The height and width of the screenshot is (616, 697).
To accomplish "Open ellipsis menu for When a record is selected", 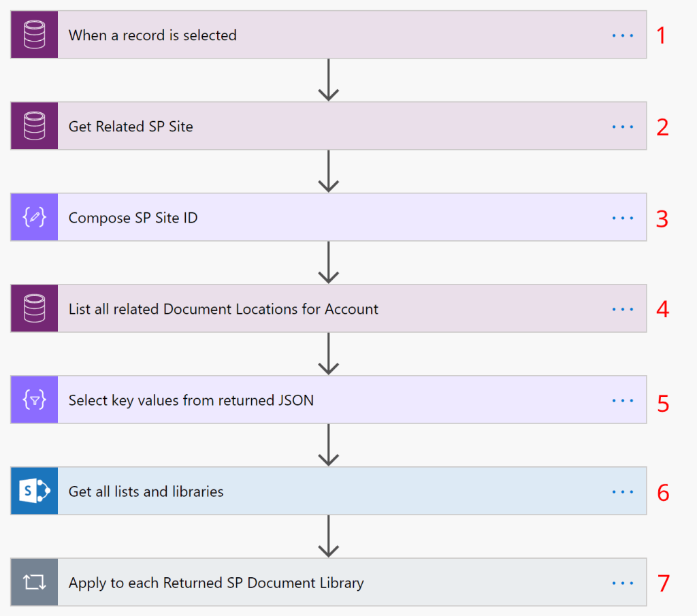I will [x=622, y=35].
